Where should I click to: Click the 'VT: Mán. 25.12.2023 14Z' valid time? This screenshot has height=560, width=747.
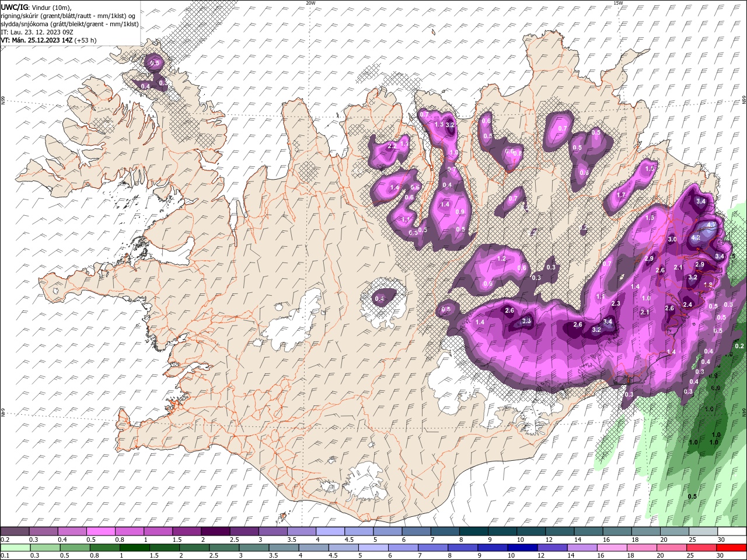[37, 40]
